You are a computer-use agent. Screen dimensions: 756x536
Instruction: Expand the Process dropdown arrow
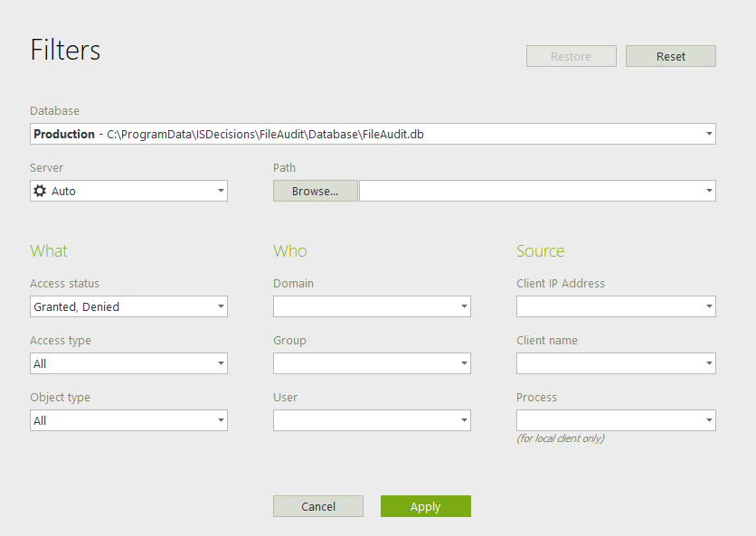point(709,420)
